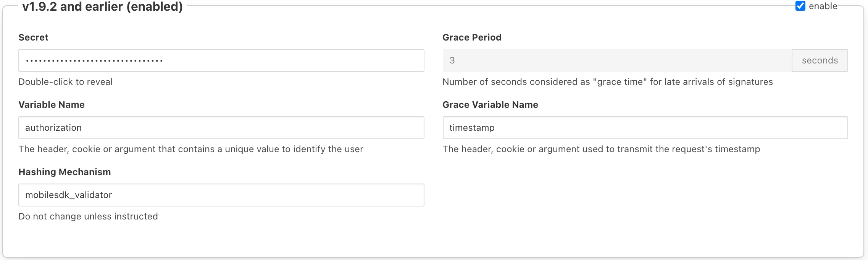The width and height of the screenshot is (868, 260).
Task: Focus the 'timestamp' Grace Variable Name field
Action: pyautogui.click(x=645, y=128)
